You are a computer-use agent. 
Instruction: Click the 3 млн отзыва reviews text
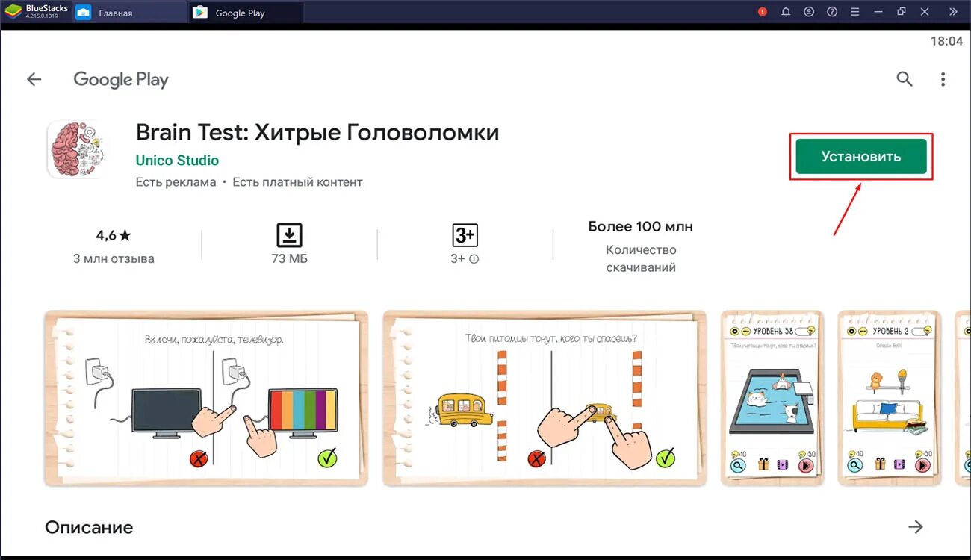[x=114, y=259]
